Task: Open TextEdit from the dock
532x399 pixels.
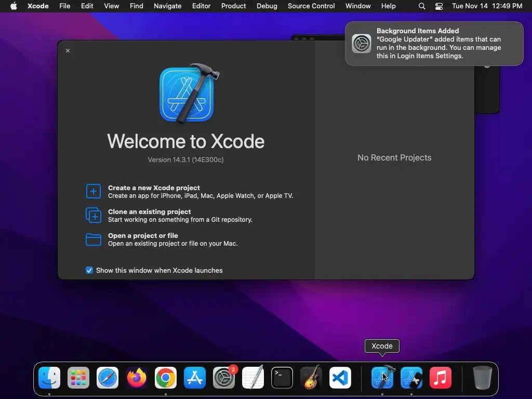Action: tap(253, 378)
